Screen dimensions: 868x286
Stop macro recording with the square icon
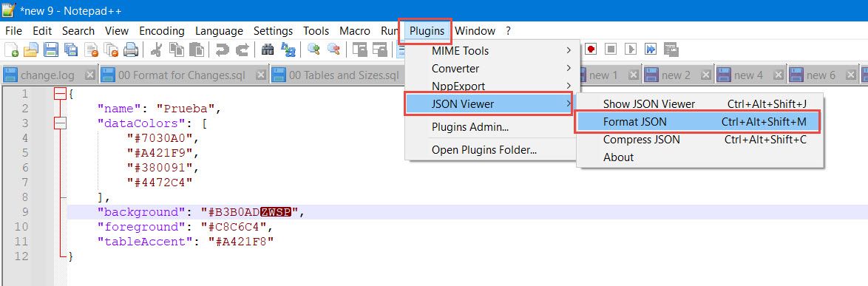coord(611,50)
